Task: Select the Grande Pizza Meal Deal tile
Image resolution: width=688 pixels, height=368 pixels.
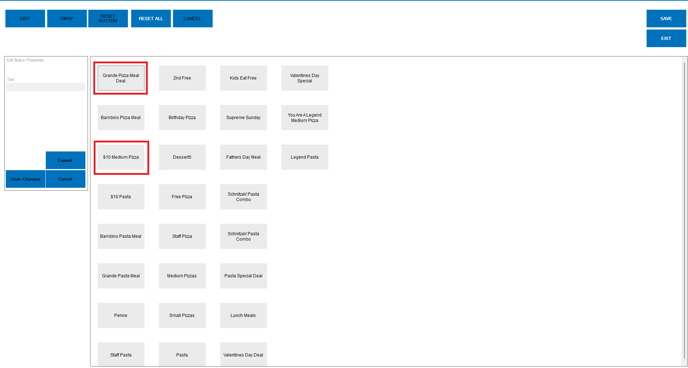Action: pos(121,78)
